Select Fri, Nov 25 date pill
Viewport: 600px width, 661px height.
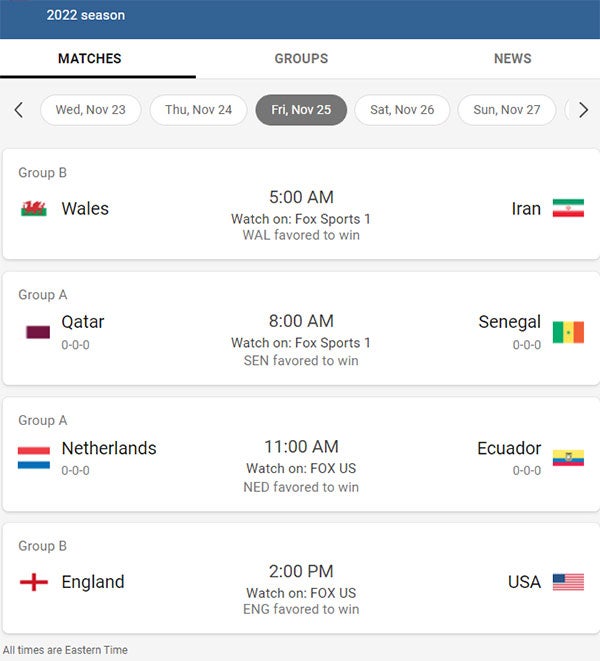click(x=301, y=110)
